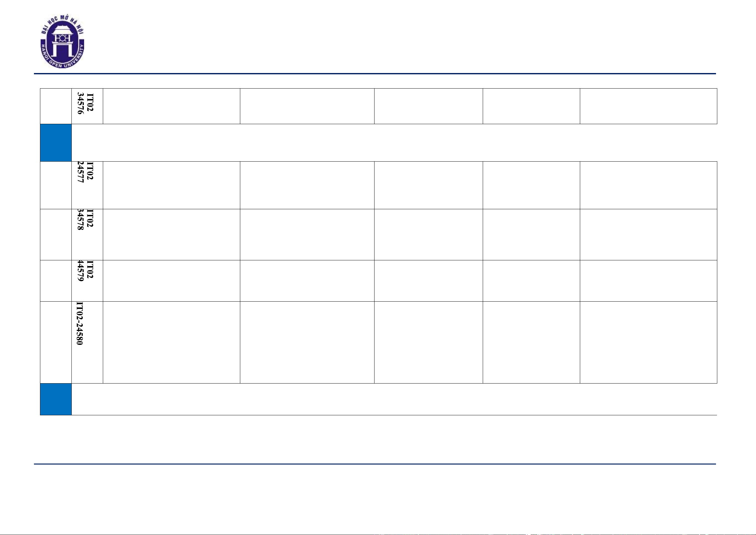Click the upper blue shaded table cell

[x=56, y=143]
